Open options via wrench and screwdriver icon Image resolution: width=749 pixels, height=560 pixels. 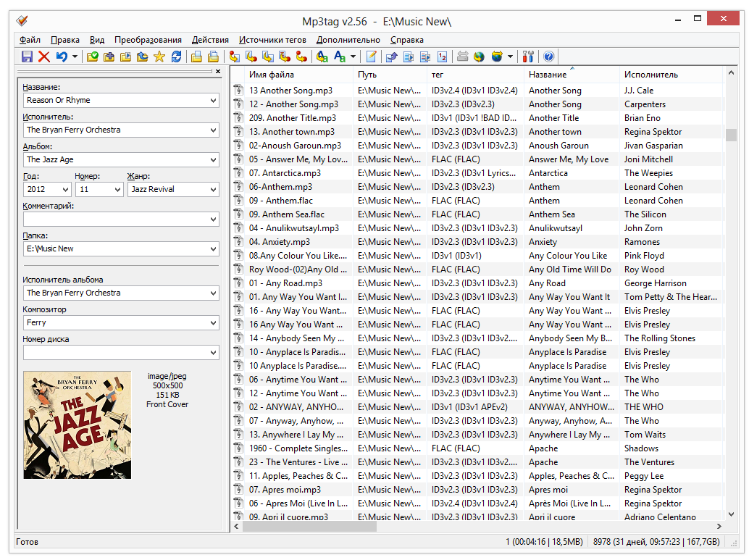pyautogui.click(x=528, y=57)
